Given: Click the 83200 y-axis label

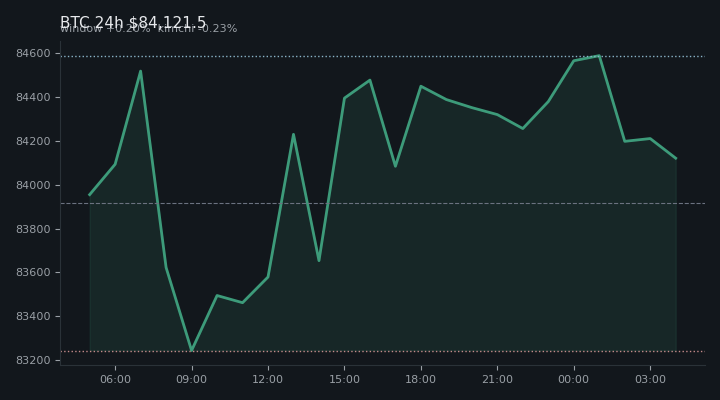Looking at the screenshot, I should pos(33,361).
